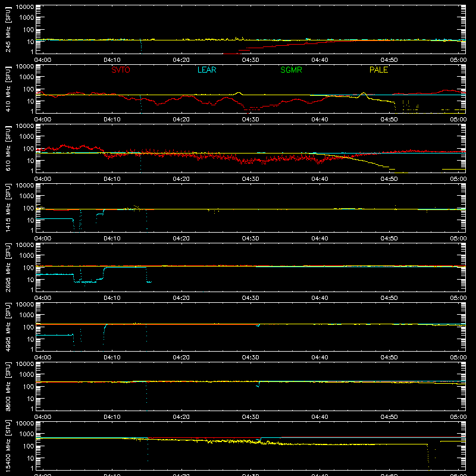Click the 10000 tick of 245 MHz plot

click(x=25, y=7)
